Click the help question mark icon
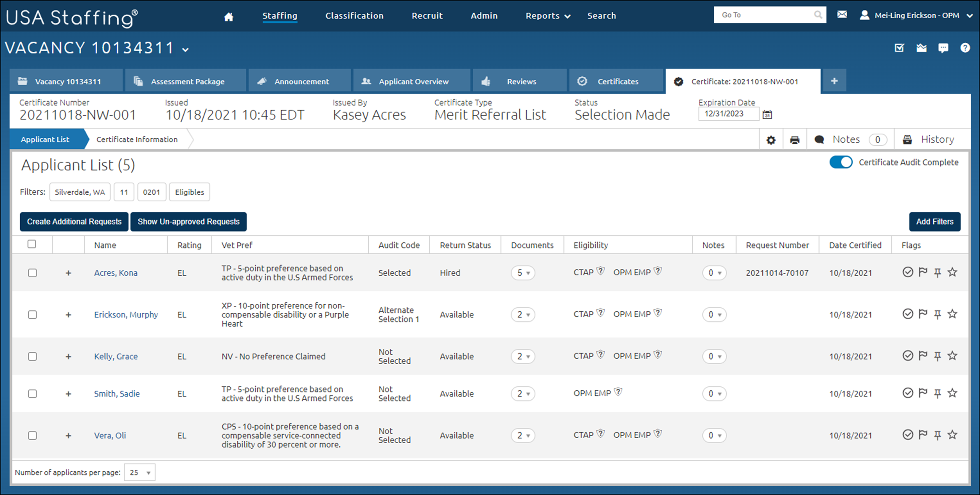This screenshot has width=980, height=495. (x=966, y=48)
